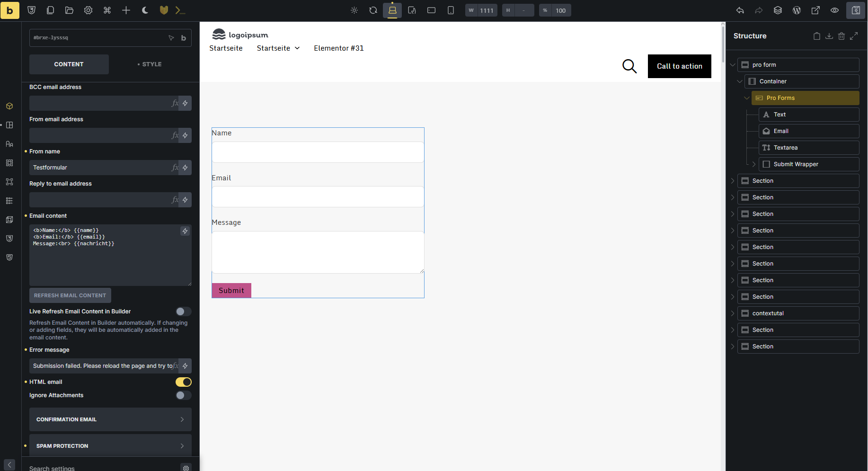
Task: Open the CSS editor shield icon
Action: pos(32,10)
